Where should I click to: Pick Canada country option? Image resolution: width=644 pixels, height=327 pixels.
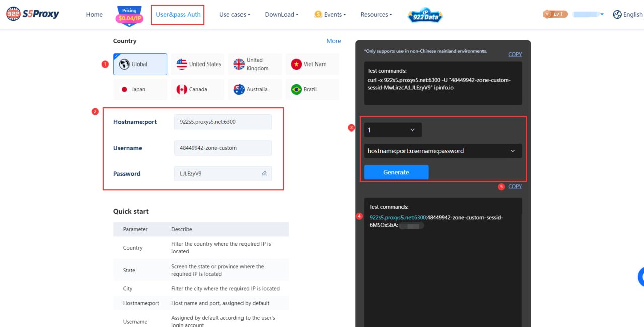[198, 89]
